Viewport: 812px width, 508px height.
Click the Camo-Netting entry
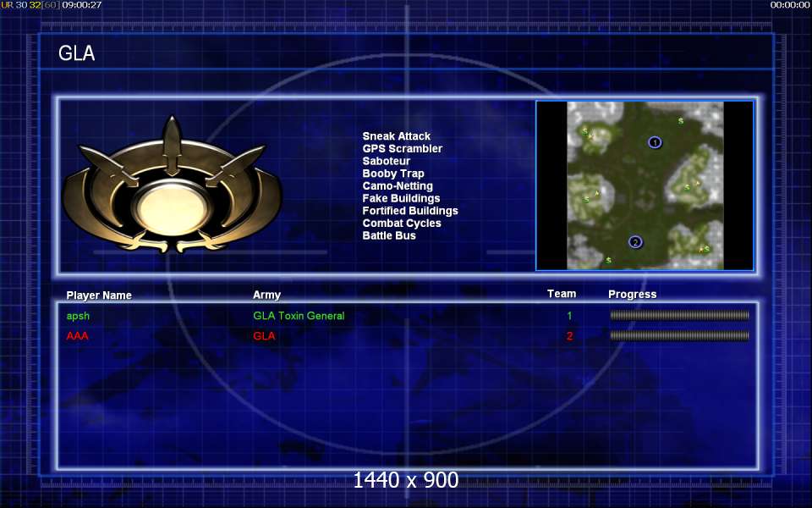pyautogui.click(x=398, y=186)
